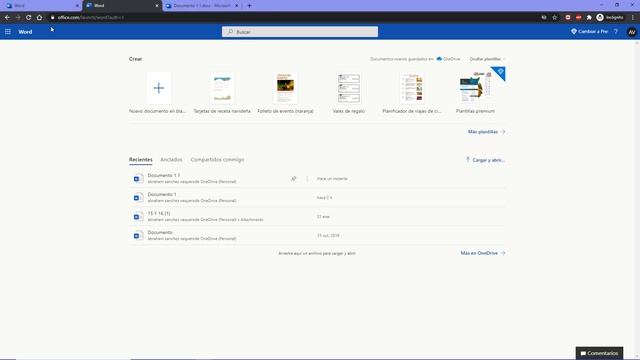Click the Buscar search field
The width and height of the screenshot is (640, 360).
300,31
